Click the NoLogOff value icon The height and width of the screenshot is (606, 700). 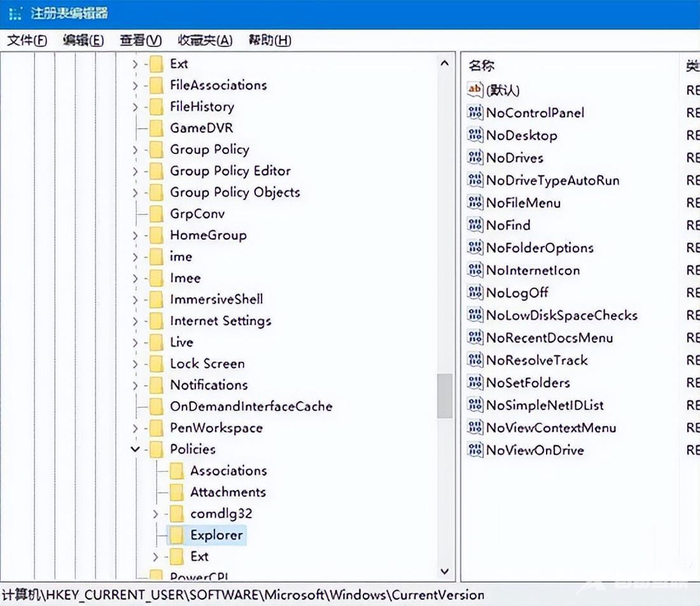[x=475, y=292]
